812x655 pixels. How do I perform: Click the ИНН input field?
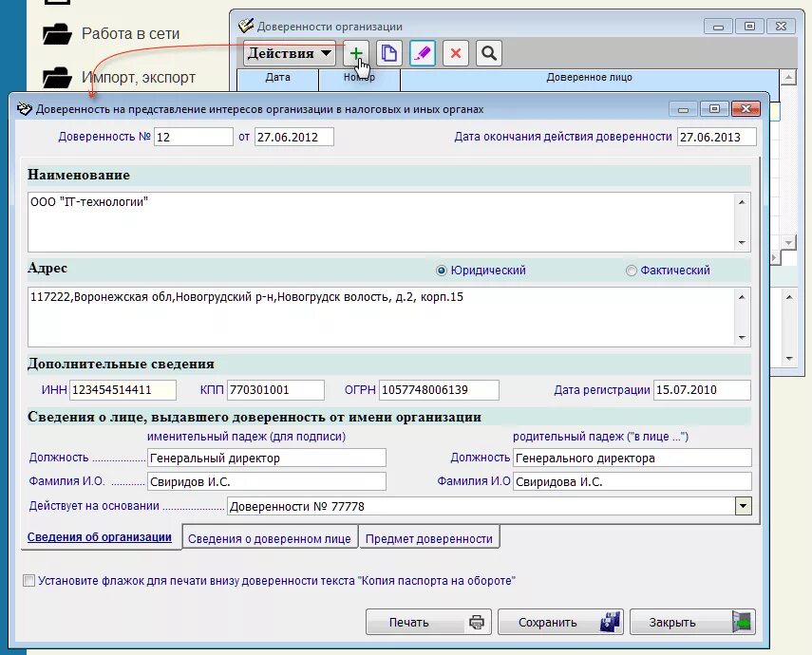tap(123, 390)
